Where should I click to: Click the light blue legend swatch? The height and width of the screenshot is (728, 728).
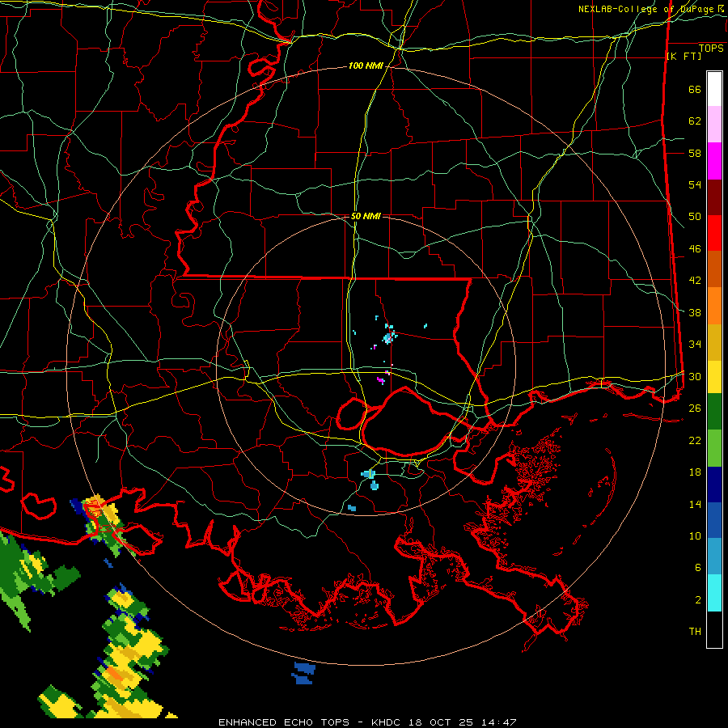pos(714,557)
